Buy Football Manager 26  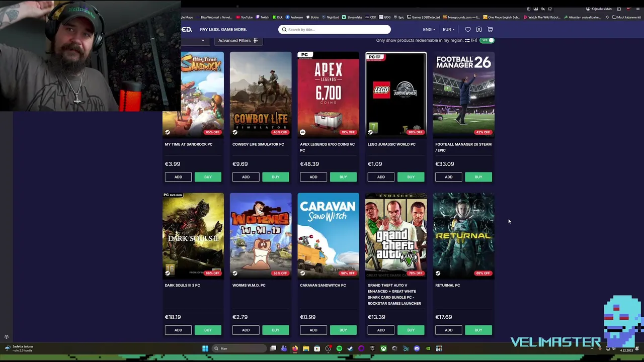(x=478, y=177)
